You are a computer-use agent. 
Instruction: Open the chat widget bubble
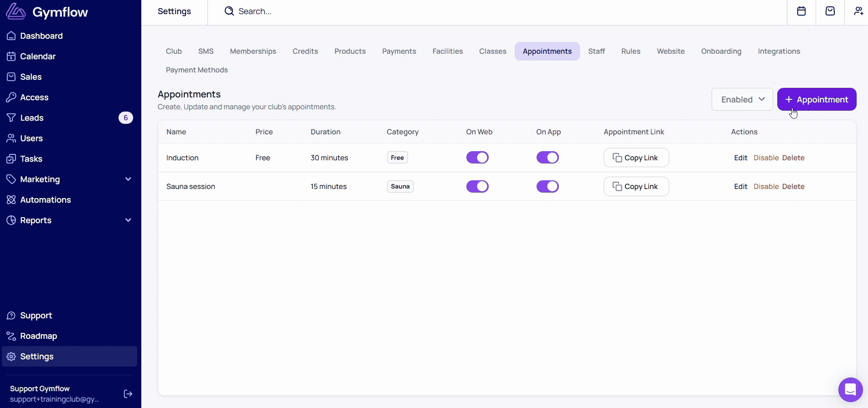click(851, 390)
